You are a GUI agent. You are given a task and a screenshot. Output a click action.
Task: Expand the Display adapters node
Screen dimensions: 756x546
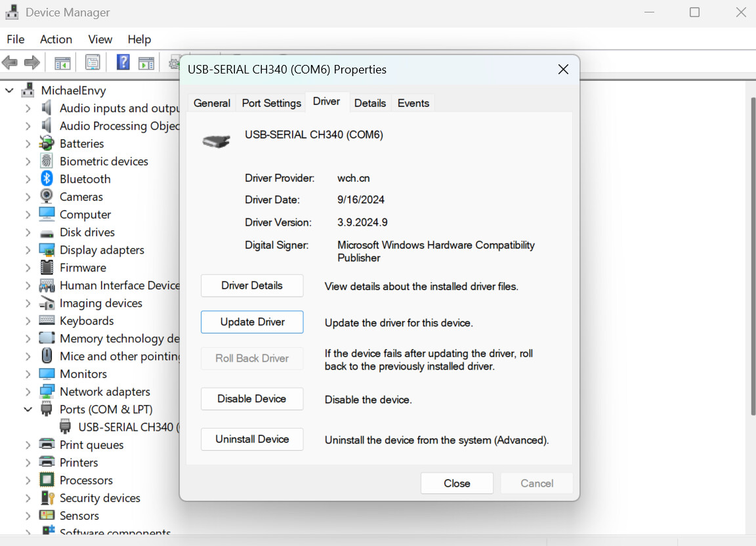28,249
